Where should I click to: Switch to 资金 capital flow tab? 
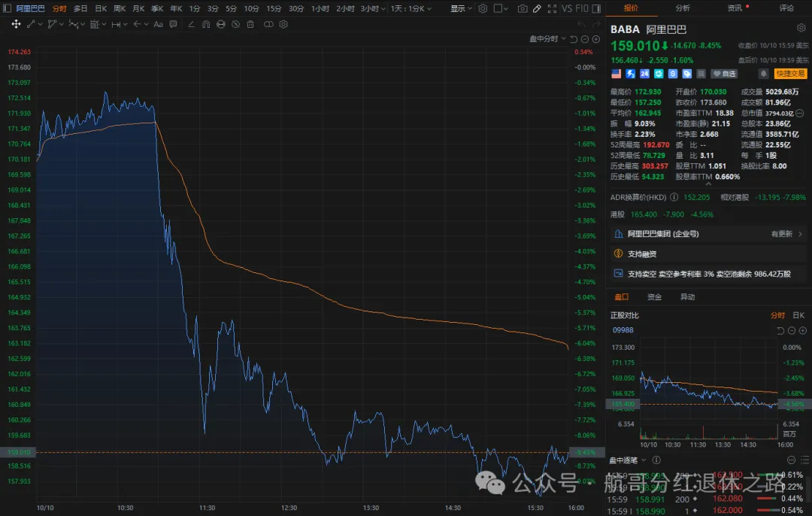coord(655,297)
